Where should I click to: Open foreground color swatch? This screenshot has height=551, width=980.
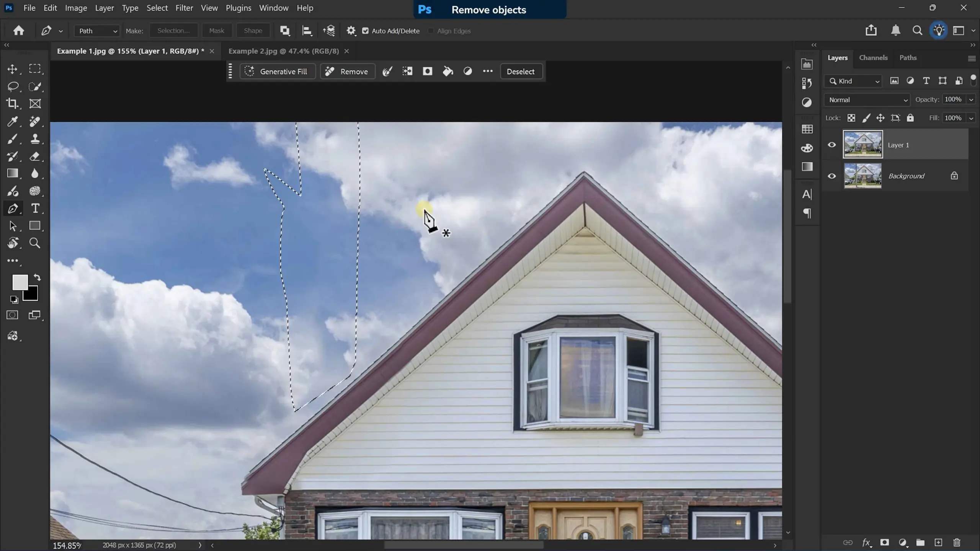coord(19,282)
